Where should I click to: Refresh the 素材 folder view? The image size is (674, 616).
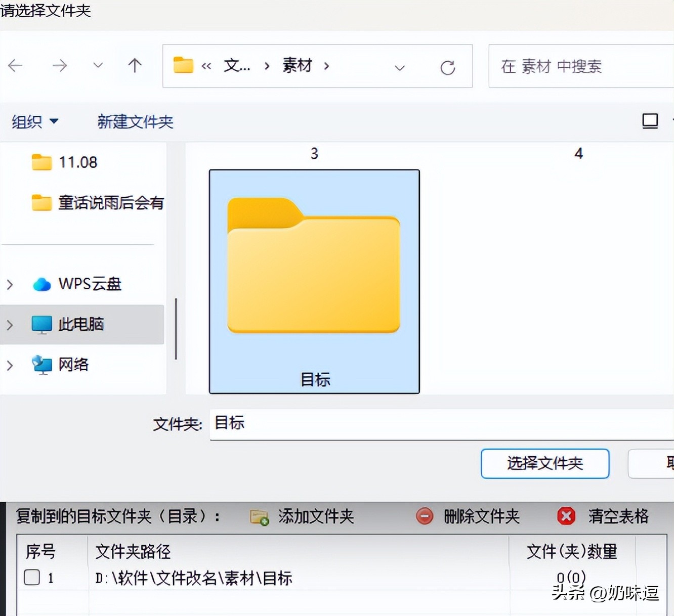click(x=448, y=67)
